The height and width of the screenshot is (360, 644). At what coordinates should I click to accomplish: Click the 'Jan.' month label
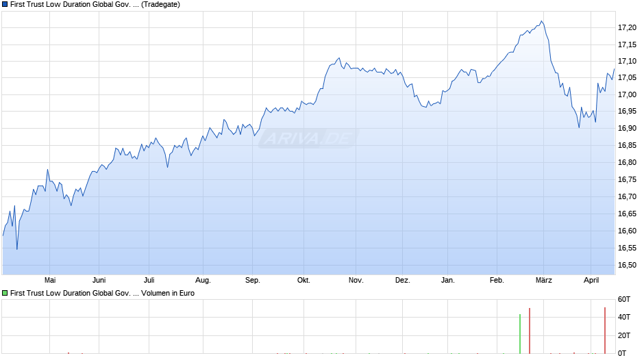coord(447,280)
